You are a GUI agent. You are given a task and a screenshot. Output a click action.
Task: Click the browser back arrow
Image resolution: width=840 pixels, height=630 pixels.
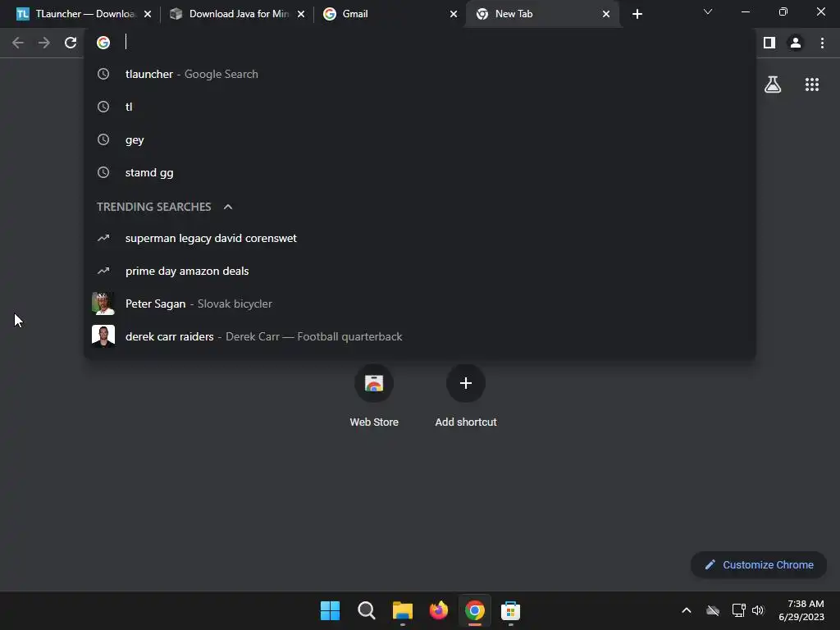point(18,43)
